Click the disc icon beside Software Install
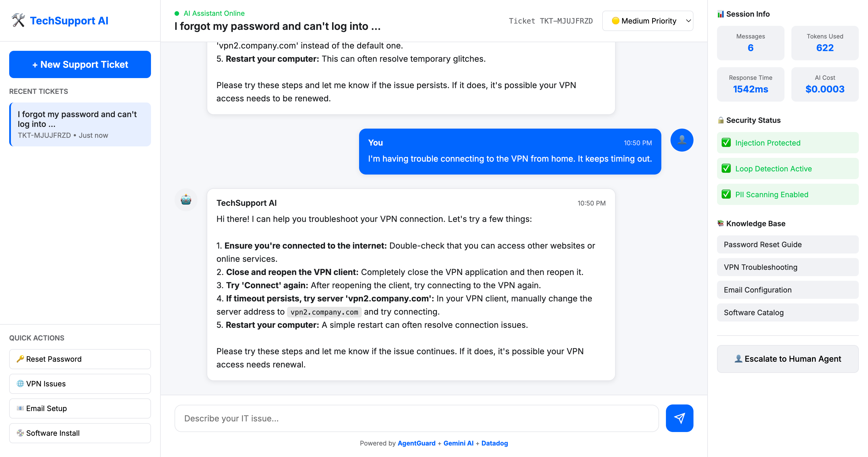This screenshot has width=868, height=457. pyautogui.click(x=20, y=433)
